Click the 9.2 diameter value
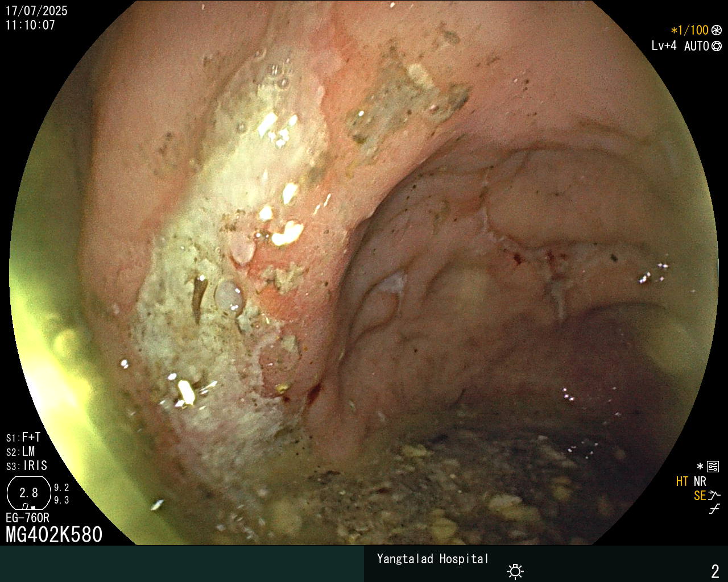This screenshot has width=728, height=582. [x=61, y=488]
